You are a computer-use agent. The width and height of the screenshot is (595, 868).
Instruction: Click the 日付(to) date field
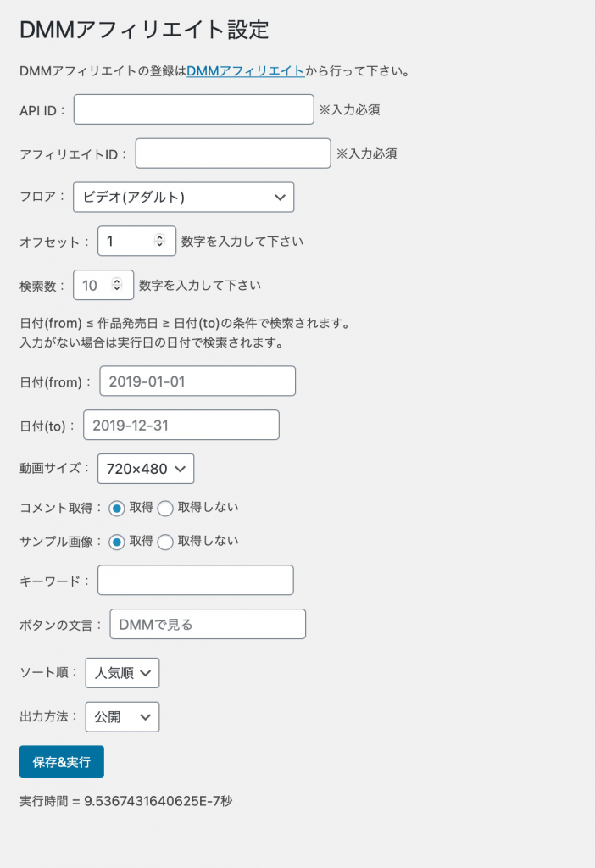181,425
